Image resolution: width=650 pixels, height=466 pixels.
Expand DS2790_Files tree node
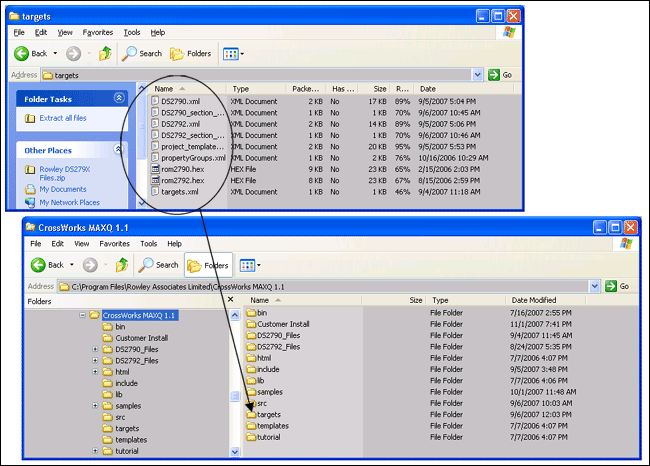click(95, 349)
